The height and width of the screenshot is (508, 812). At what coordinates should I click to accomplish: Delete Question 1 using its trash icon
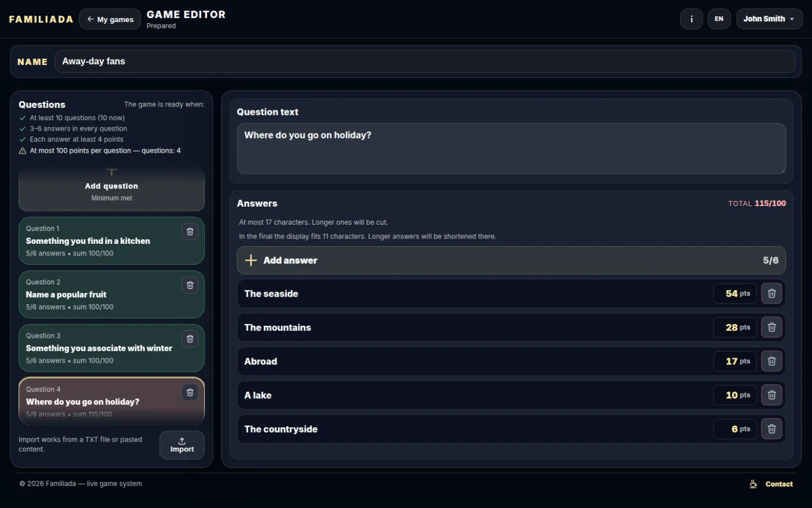[x=190, y=232]
